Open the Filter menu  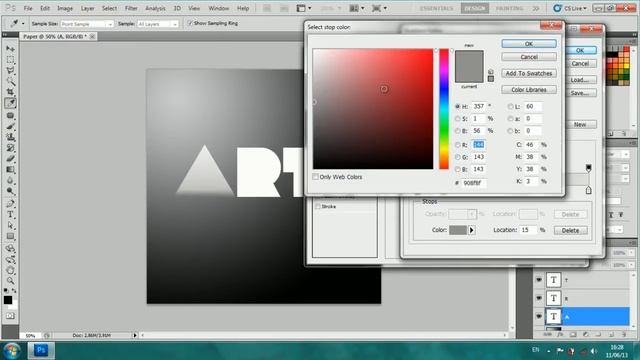(131, 8)
